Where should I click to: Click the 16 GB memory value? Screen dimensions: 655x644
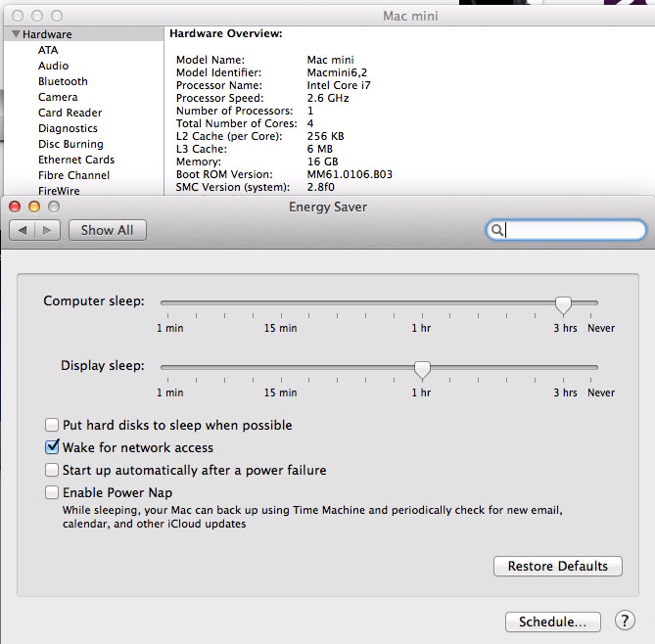[x=322, y=161]
